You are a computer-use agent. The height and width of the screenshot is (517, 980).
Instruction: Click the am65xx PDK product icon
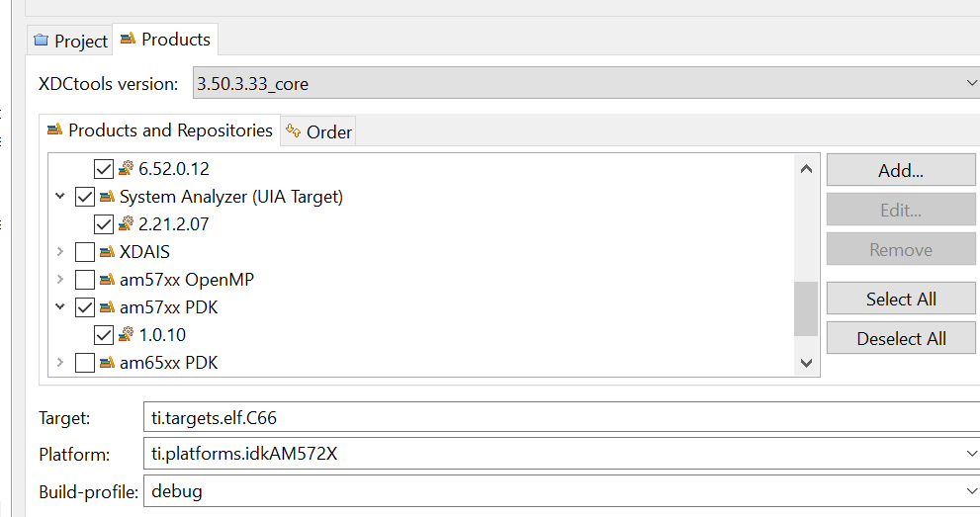(x=107, y=363)
